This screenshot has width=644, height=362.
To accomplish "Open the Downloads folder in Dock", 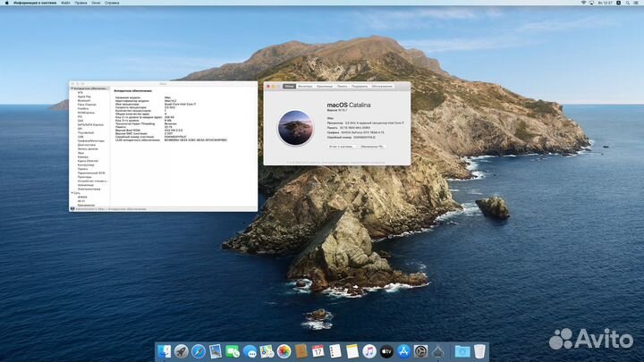I will pyautogui.click(x=462, y=351).
